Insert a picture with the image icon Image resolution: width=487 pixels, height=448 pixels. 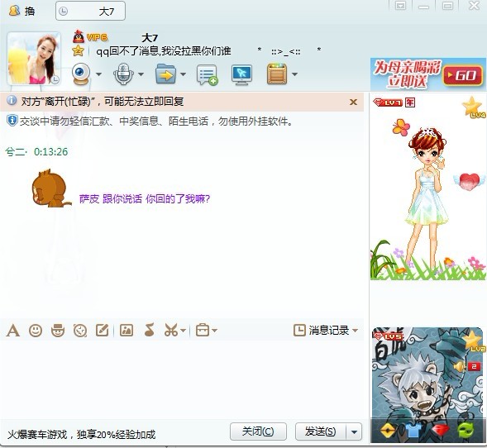127,331
